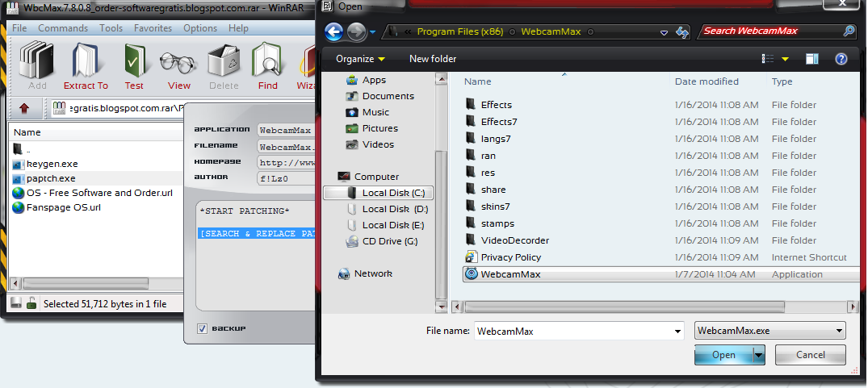Open the view options dropdown arrow
Viewport: 868px width, 388px height.
784,59
